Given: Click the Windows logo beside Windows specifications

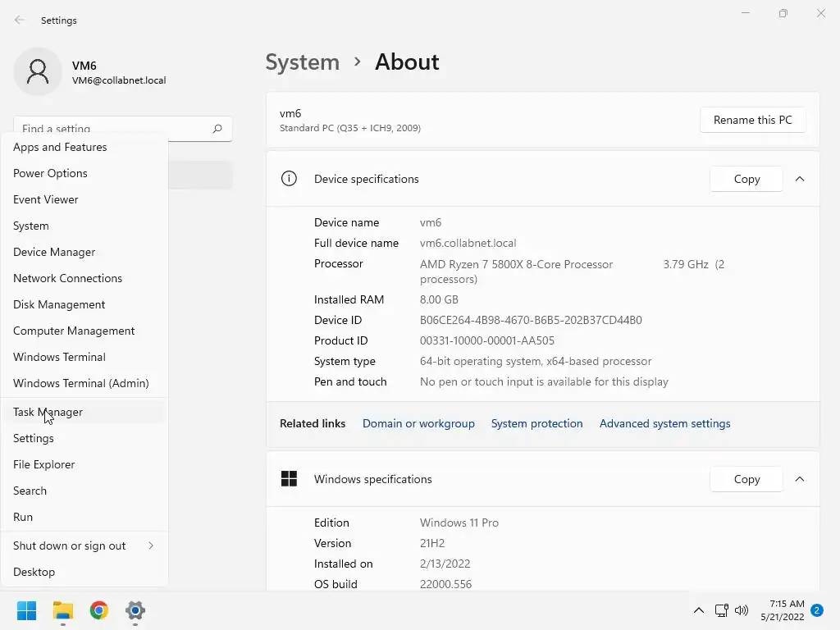Looking at the screenshot, I should 289,478.
